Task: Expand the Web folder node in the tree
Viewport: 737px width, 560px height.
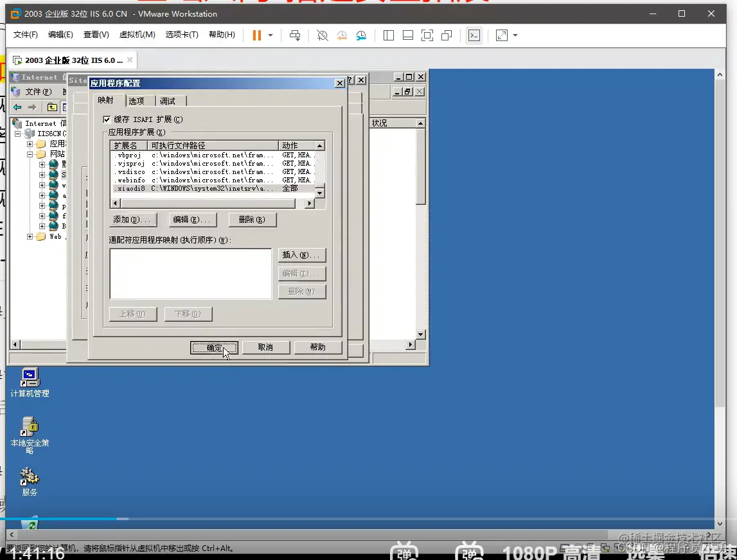Action: [30, 236]
